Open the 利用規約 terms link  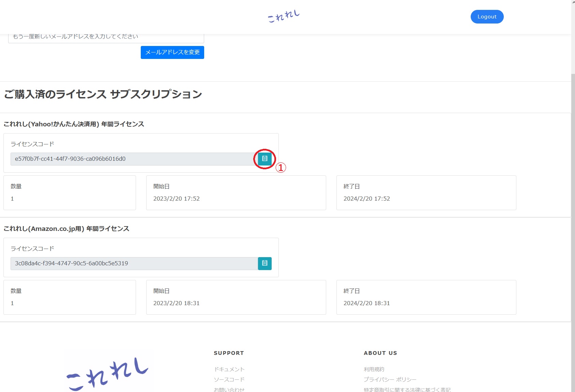[x=374, y=369]
